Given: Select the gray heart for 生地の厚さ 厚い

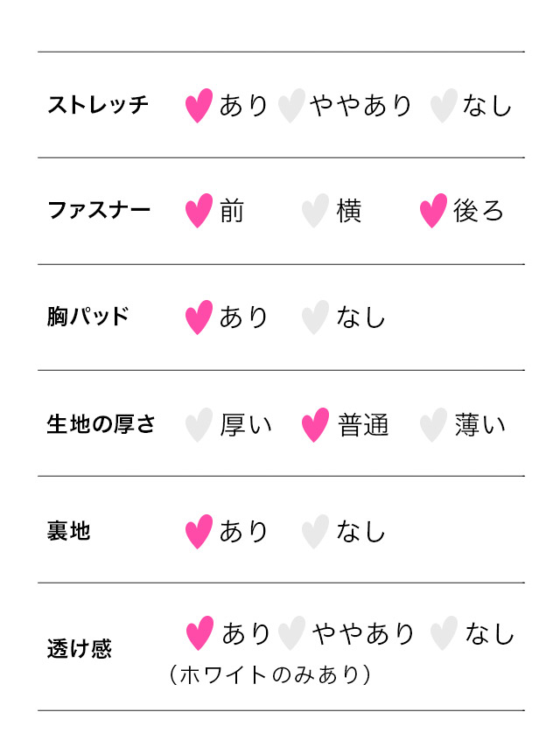Looking at the screenshot, I should point(199,425).
